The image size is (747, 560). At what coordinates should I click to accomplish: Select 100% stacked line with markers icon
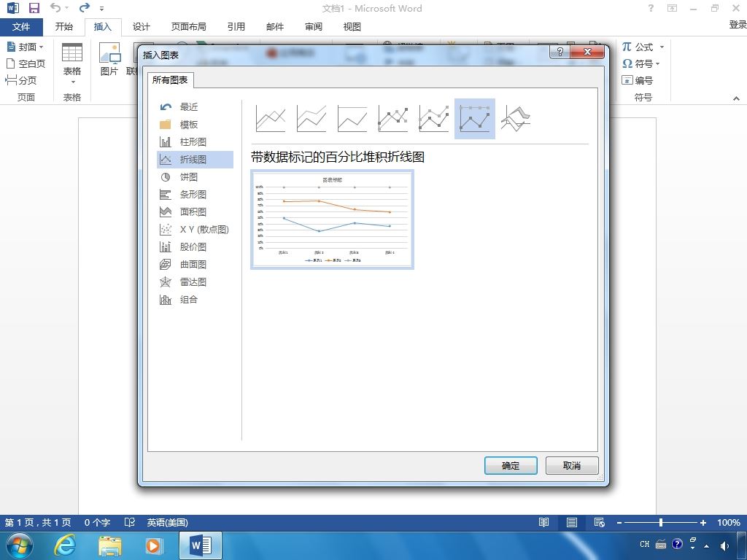[x=475, y=119]
